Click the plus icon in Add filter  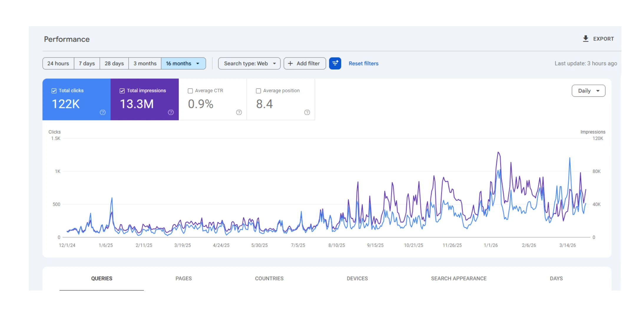[290, 63]
